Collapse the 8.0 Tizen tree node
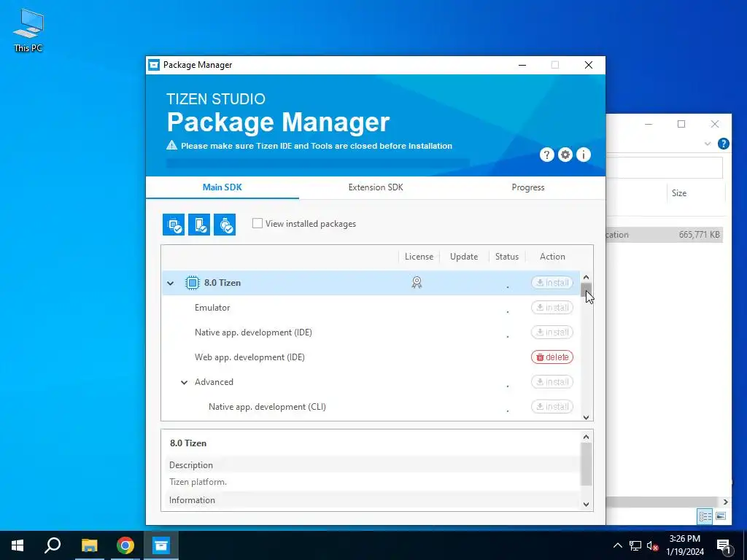The width and height of the screenshot is (747, 560). (170, 284)
